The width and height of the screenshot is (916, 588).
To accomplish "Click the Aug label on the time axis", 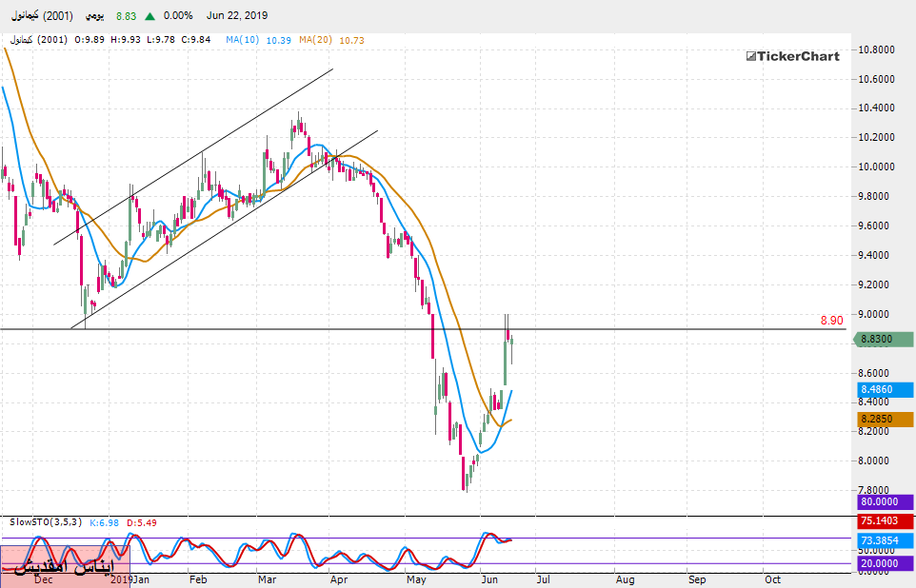I will click(624, 578).
